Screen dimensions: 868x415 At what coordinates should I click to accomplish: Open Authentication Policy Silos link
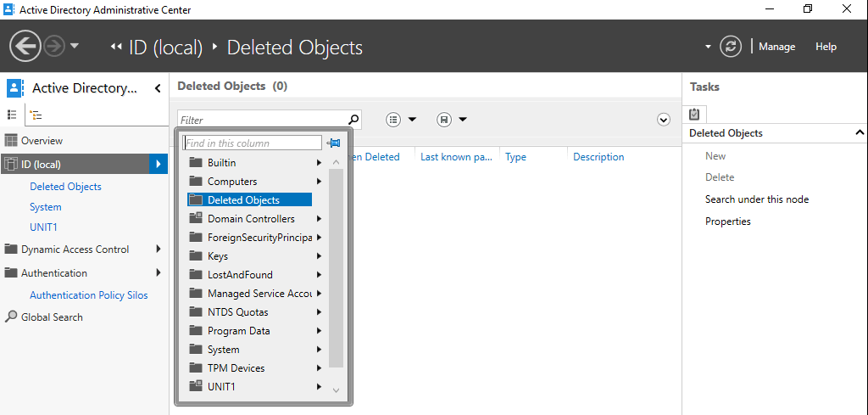pyautogui.click(x=89, y=295)
